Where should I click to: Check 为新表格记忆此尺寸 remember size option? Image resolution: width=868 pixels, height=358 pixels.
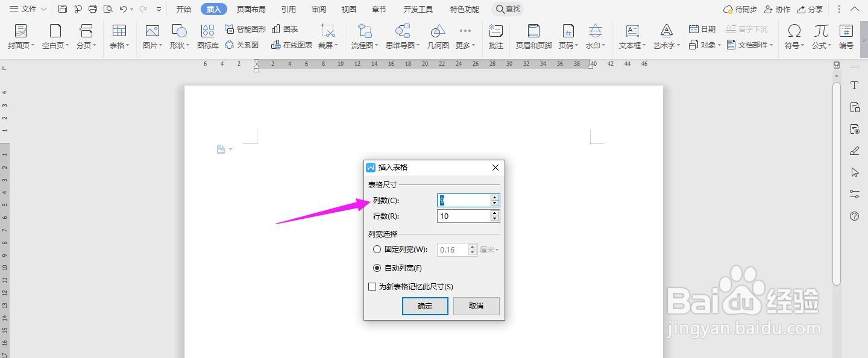[372, 286]
